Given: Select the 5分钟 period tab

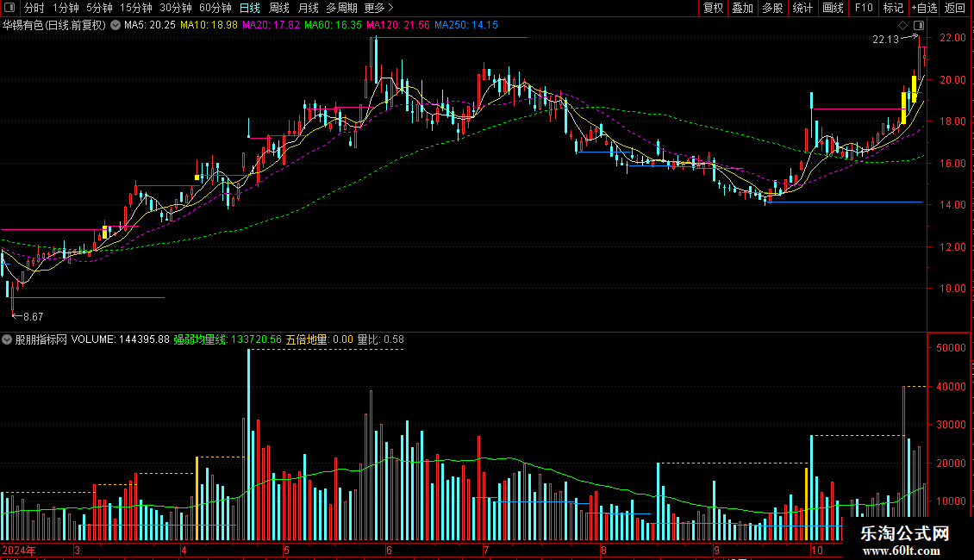Looking at the screenshot, I should pos(99,8).
